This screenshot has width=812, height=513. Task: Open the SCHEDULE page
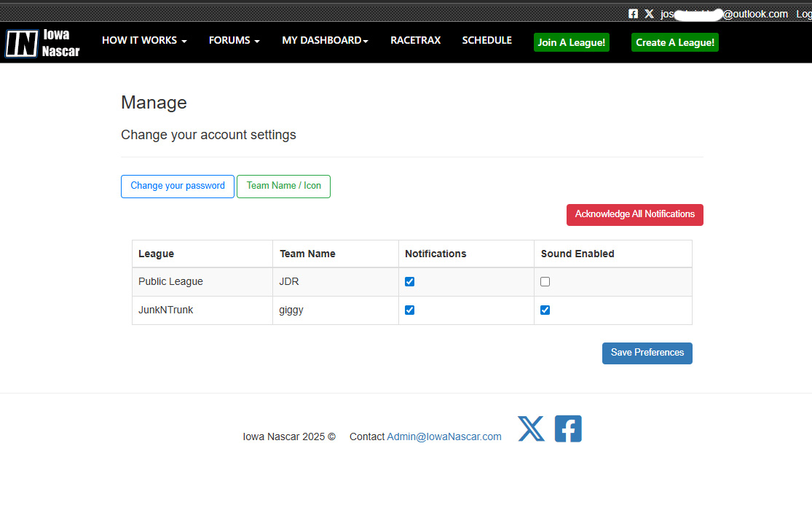(486, 40)
